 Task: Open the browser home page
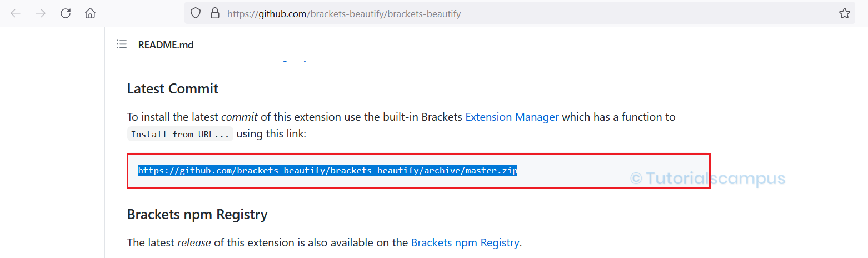tap(90, 13)
